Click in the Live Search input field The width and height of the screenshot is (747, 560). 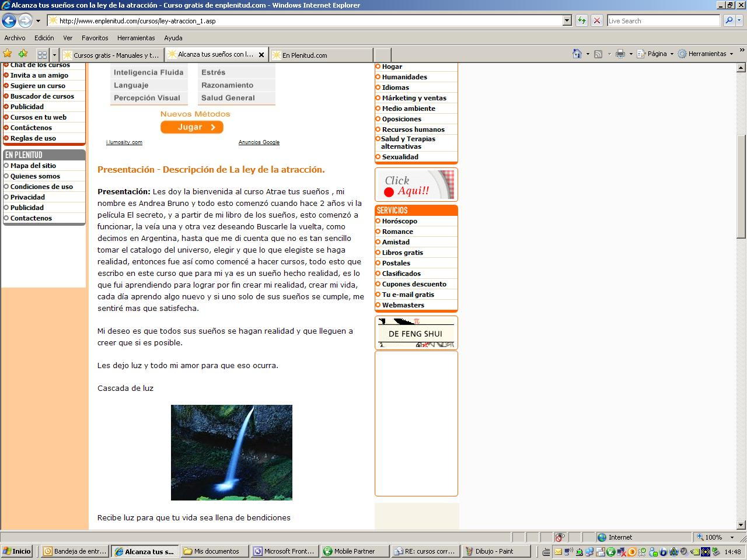coord(663,20)
